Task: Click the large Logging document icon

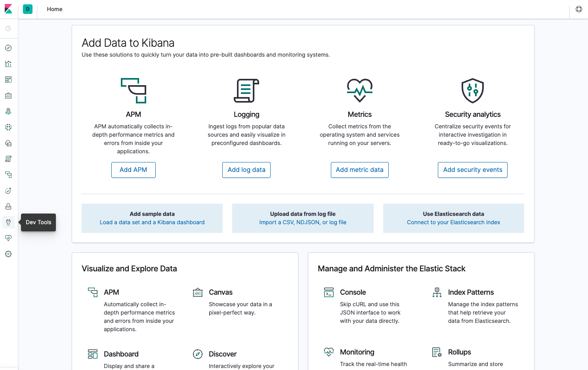Action: (246, 91)
